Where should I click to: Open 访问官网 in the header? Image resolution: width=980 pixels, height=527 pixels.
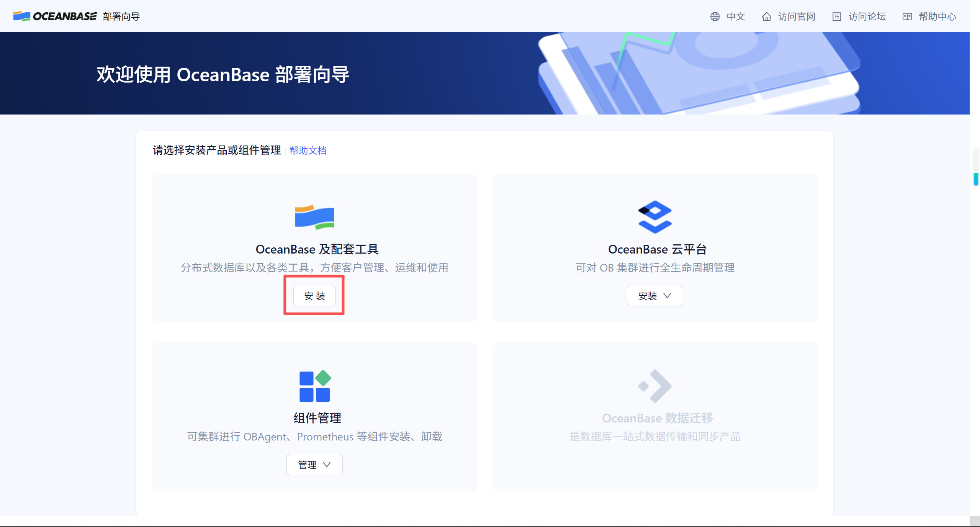796,16
